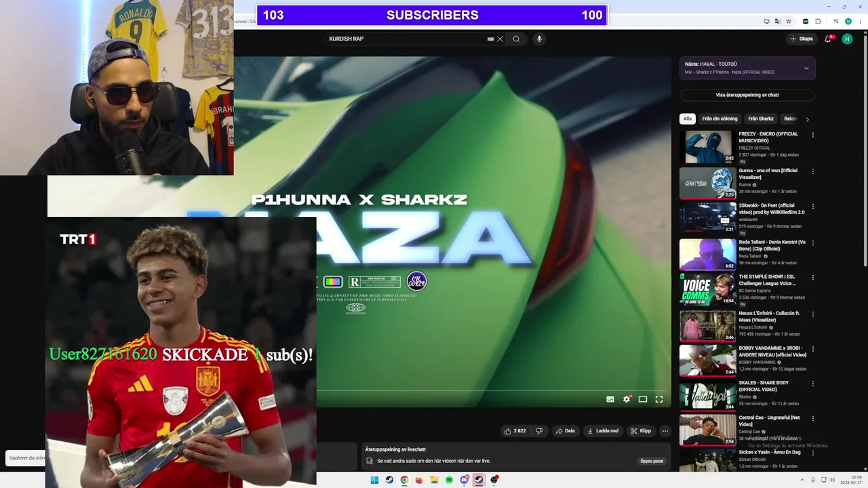Start voice search with the microphone
868x488 pixels.
539,39
